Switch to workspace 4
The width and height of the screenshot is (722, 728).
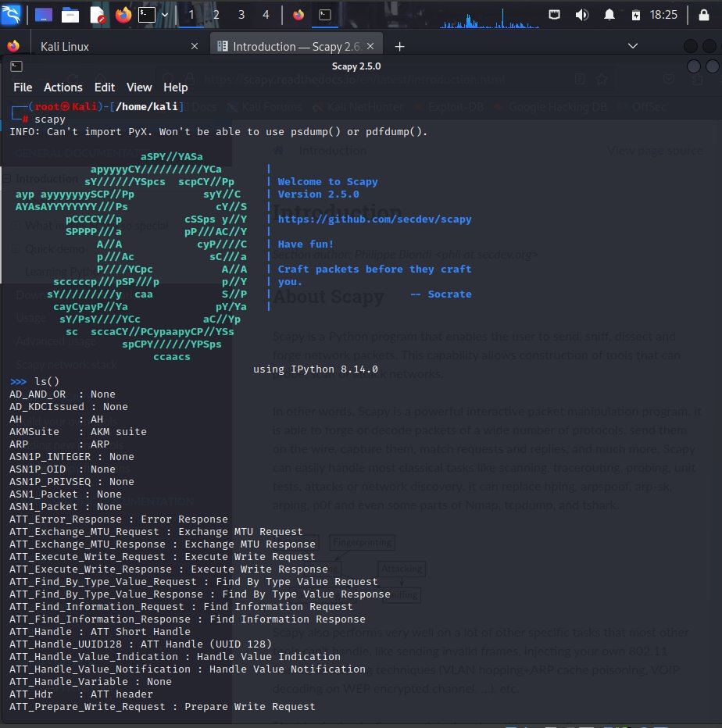pos(266,15)
